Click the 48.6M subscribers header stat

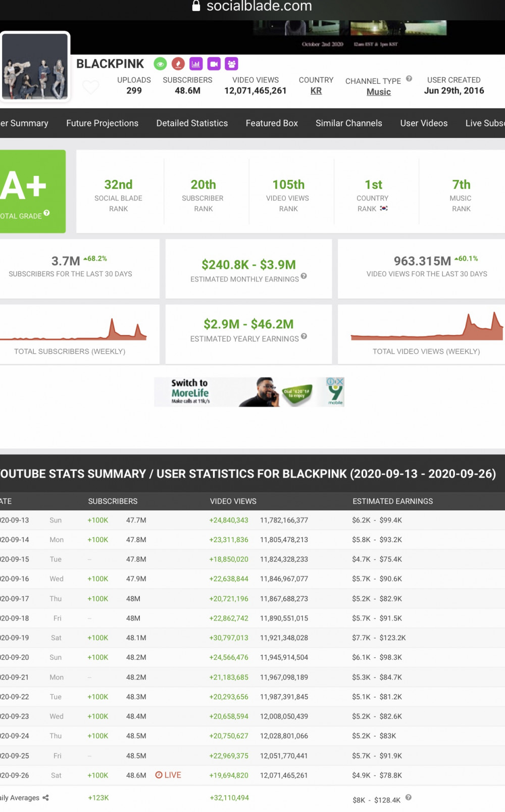(x=188, y=90)
